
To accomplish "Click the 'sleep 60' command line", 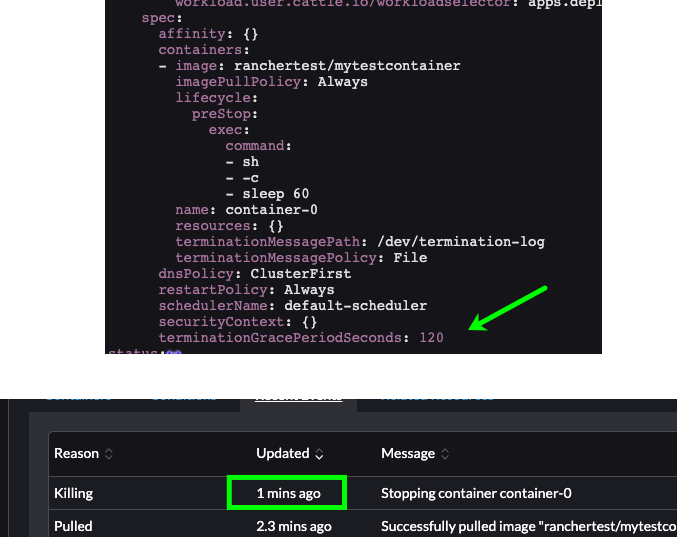I will pos(267,193).
